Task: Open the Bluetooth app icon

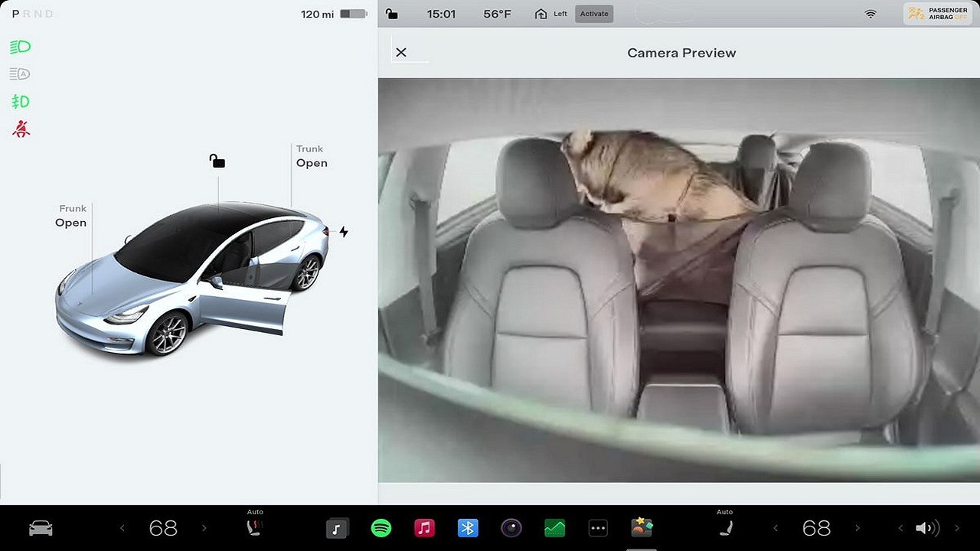Action: click(468, 527)
